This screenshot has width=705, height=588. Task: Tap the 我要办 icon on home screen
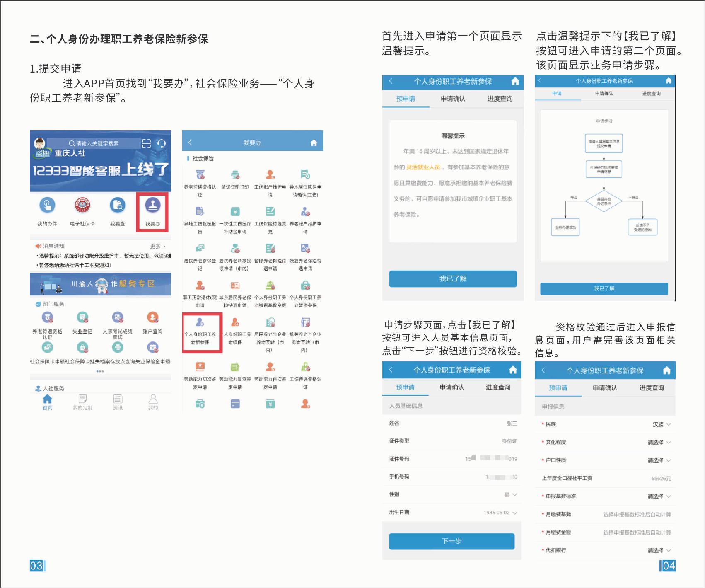pos(152,206)
